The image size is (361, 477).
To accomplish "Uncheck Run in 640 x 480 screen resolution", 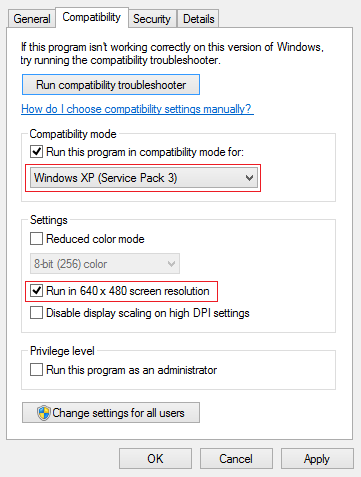I will click(36, 291).
